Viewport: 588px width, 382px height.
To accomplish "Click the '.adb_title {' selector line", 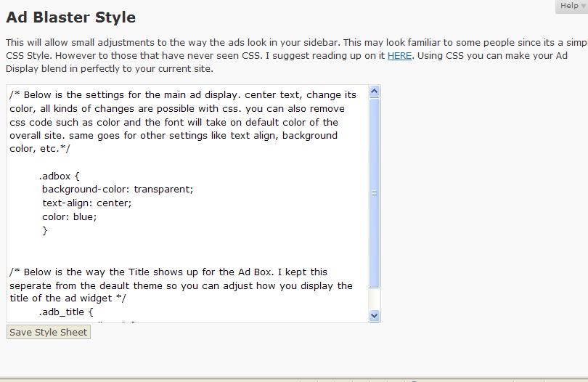I will pyautogui.click(x=65, y=312).
